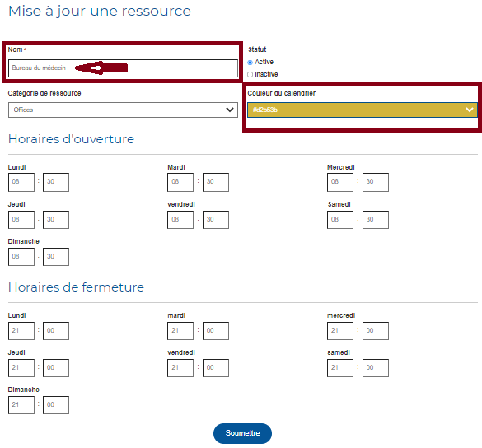Open the Catégorie de ressource dropdown
482x448 pixels.
(x=123, y=110)
